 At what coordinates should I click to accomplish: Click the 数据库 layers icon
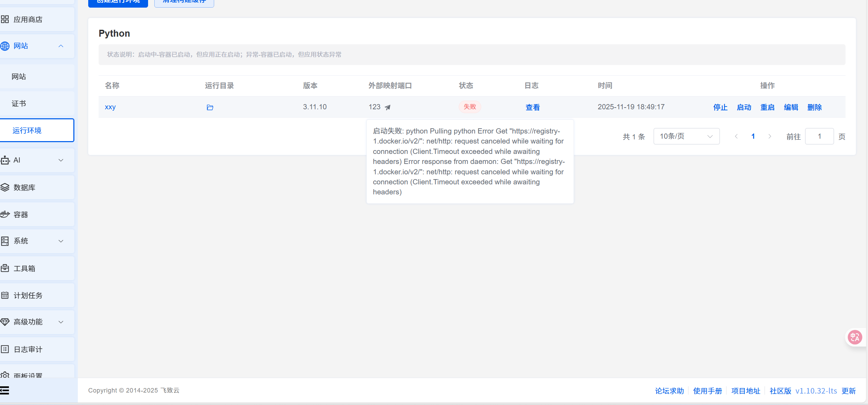pos(5,187)
